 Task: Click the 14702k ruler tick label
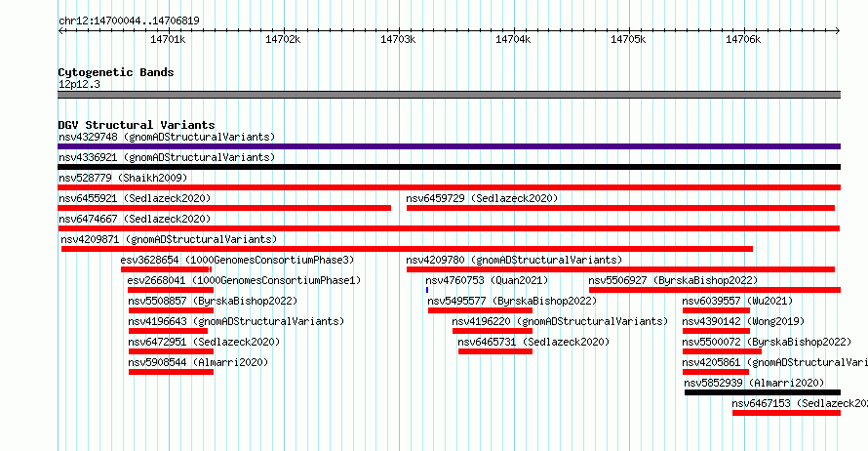(283, 39)
